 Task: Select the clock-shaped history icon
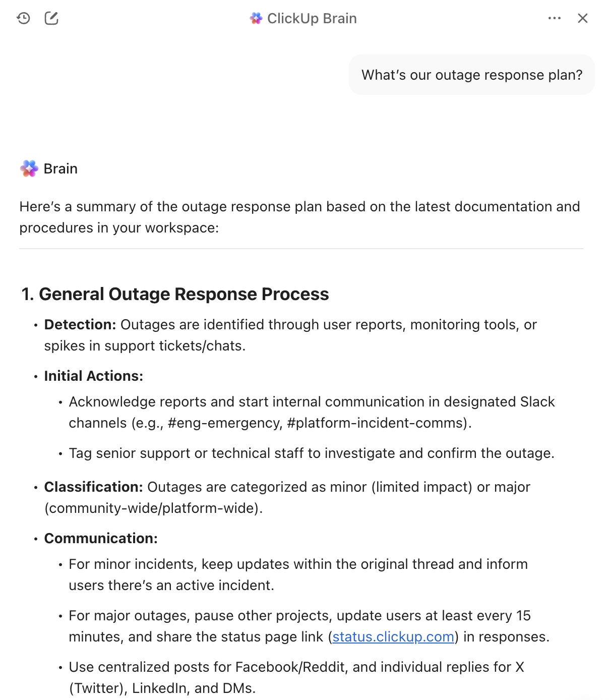[x=22, y=18]
